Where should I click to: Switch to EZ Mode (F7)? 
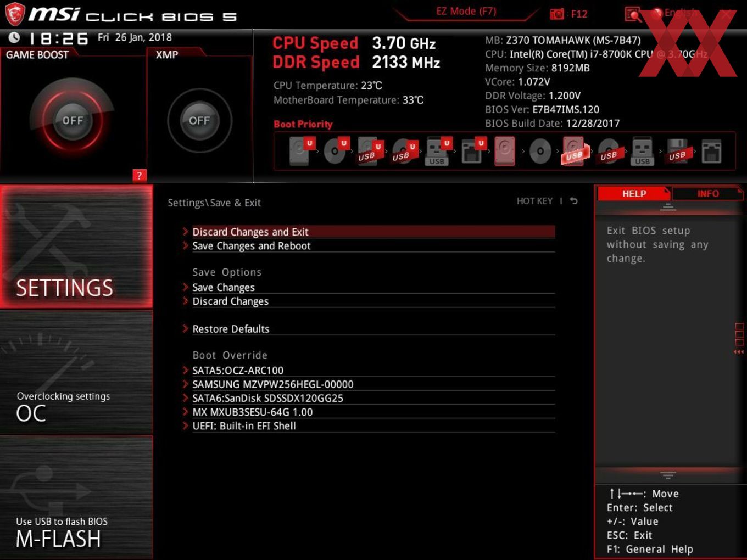(x=466, y=12)
